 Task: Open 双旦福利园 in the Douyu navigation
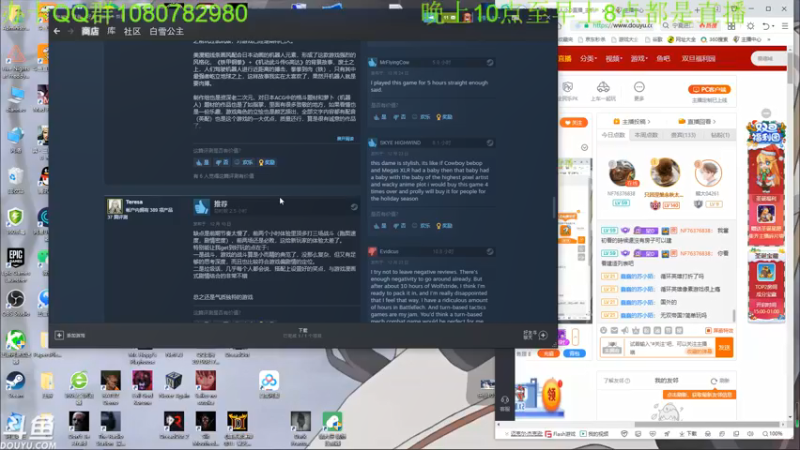pos(698,59)
